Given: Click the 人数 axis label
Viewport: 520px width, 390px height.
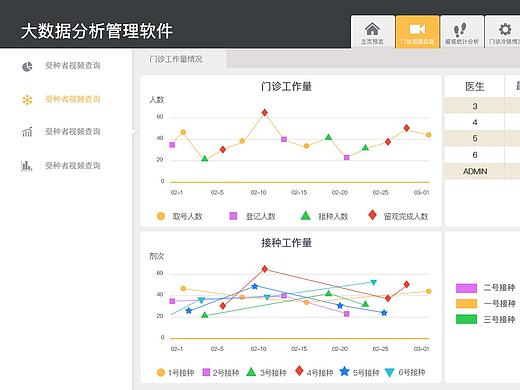Looking at the screenshot, I should tap(156, 100).
